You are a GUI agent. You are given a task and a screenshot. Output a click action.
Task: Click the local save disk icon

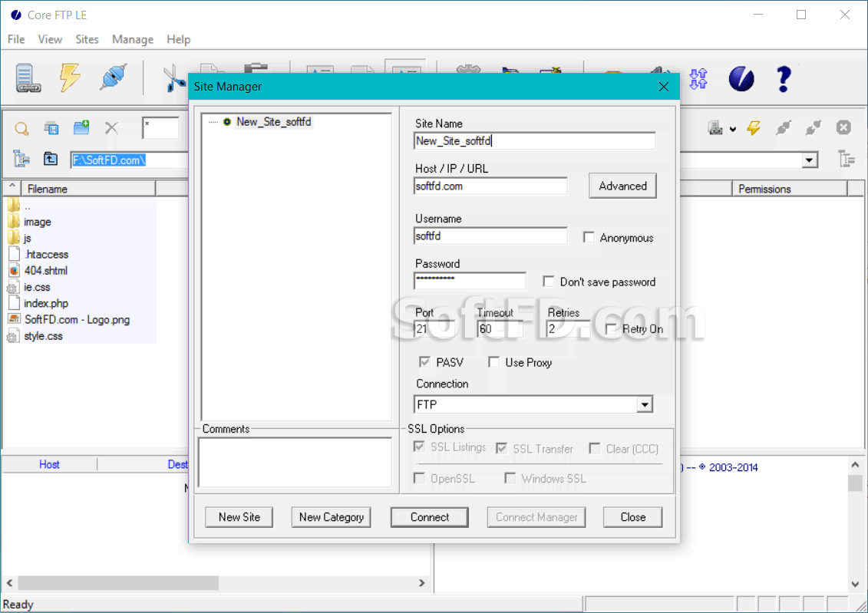(51, 128)
